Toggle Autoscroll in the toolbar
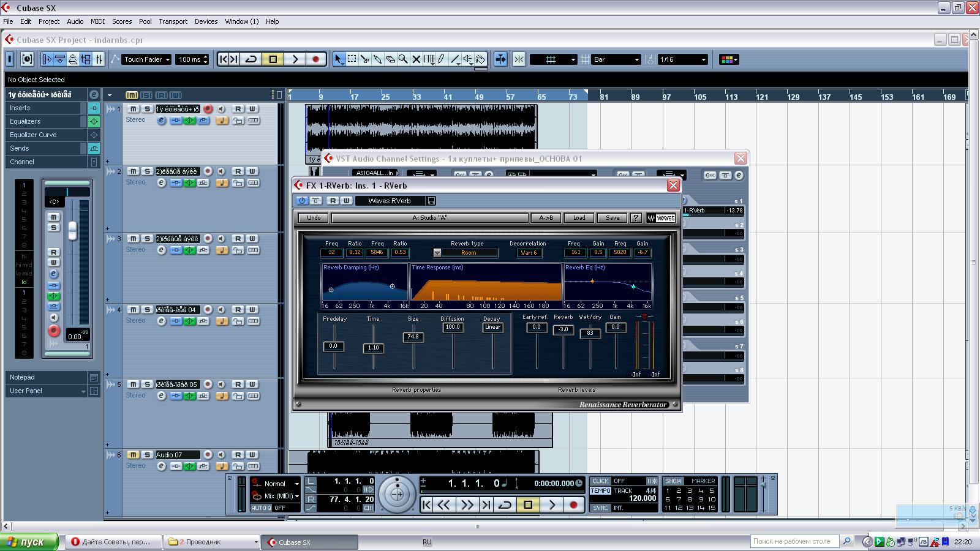 coord(500,59)
